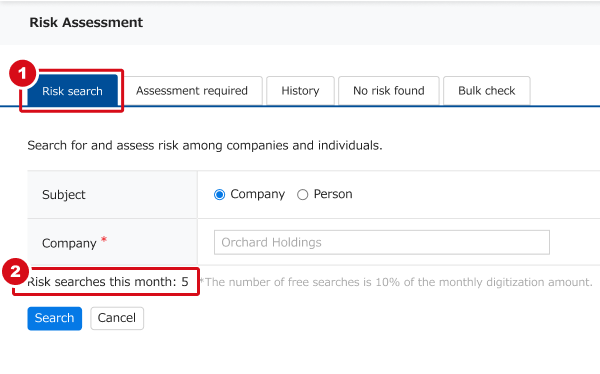The image size is (600, 374).
Task: Select the Bulk check tab
Action: (487, 91)
